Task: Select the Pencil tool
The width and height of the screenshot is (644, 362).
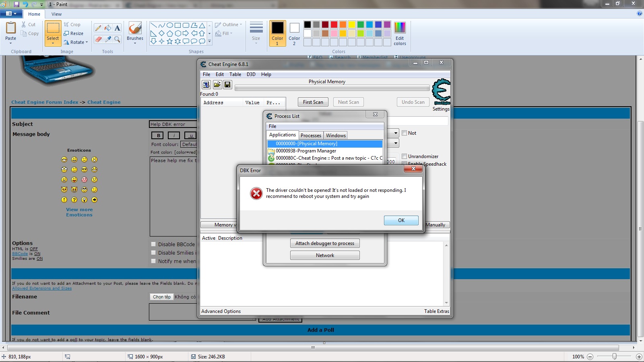Action: click(x=98, y=28)
